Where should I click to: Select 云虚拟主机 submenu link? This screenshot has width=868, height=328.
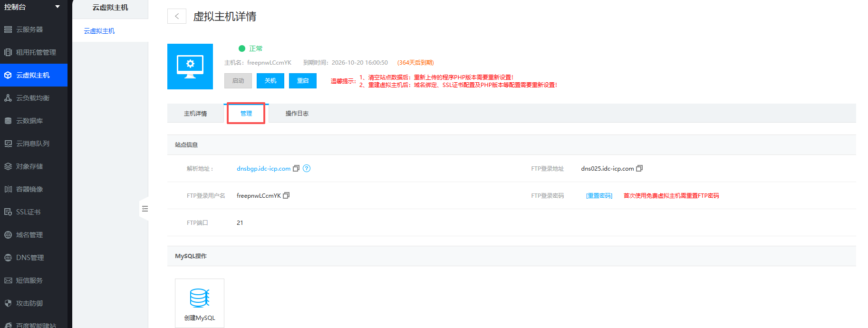click(99, 31)
